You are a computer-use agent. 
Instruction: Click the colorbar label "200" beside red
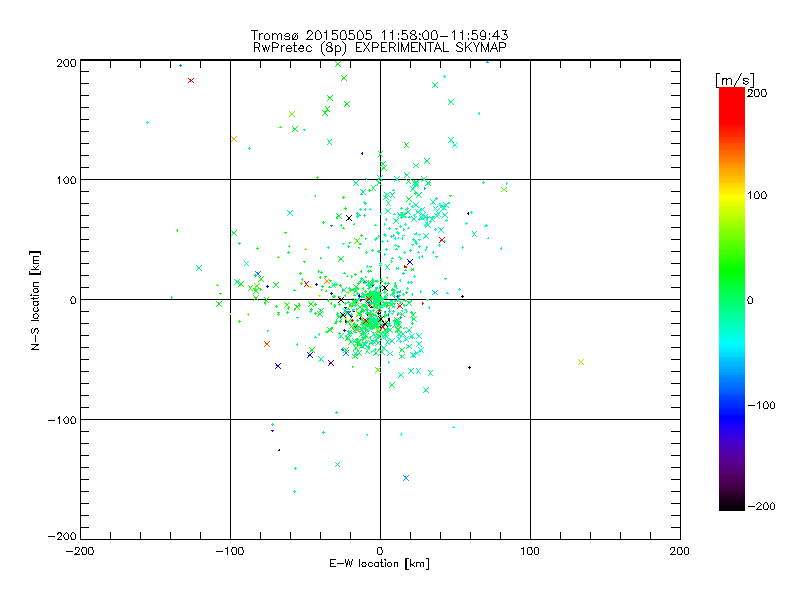click(x=757, y=93)
